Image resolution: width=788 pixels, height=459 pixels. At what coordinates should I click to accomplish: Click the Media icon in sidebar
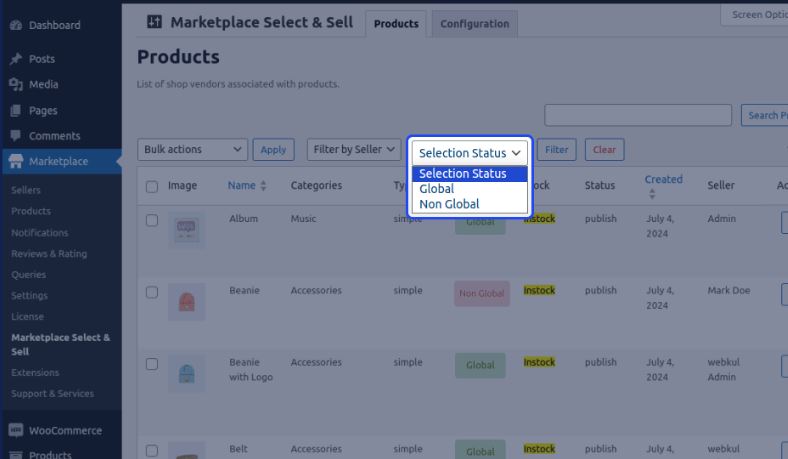click(16, 84)
